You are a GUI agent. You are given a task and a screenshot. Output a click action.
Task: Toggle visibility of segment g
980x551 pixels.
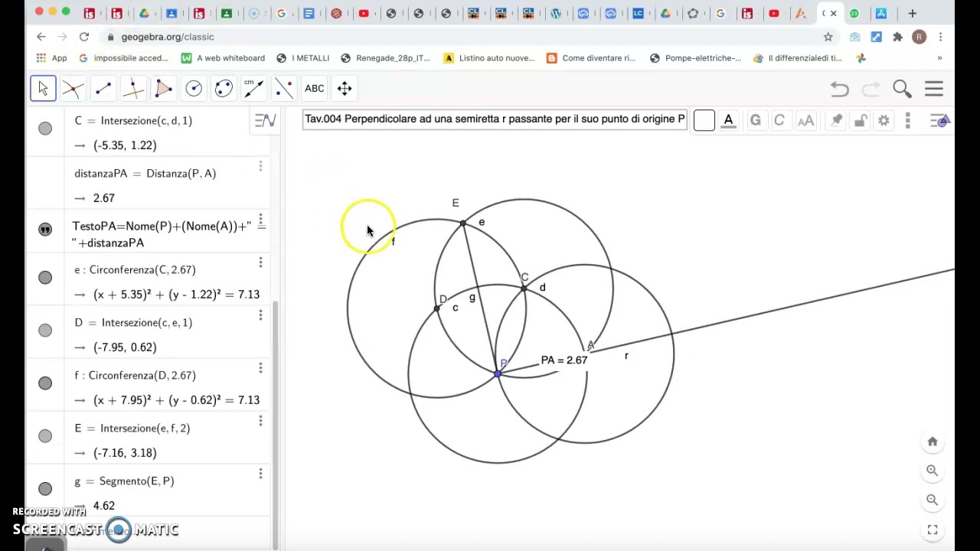(45, 488)
